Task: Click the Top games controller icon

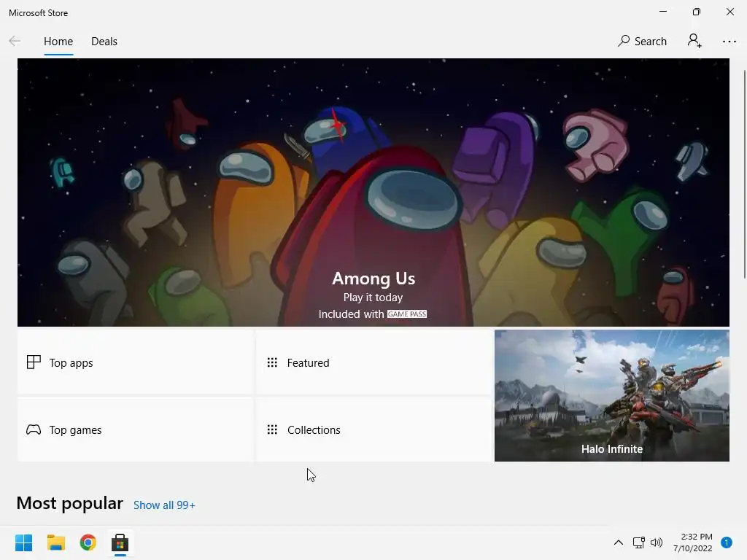Action: pyautogui.click(x=34, y=429)
